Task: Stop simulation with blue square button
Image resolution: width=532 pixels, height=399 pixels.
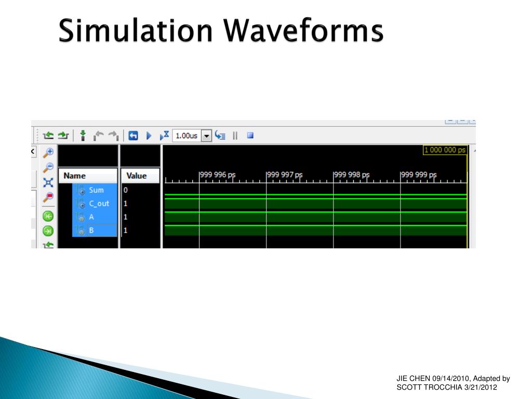Action: 250,136
